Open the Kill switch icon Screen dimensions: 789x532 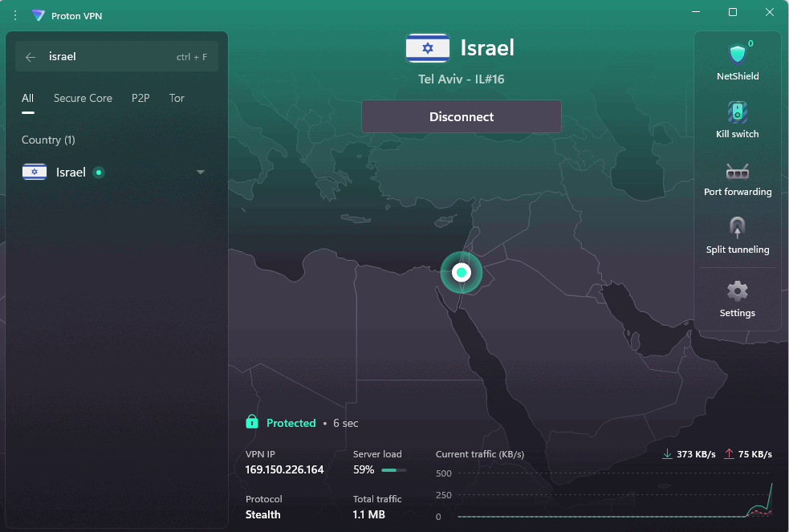(737, 112)
